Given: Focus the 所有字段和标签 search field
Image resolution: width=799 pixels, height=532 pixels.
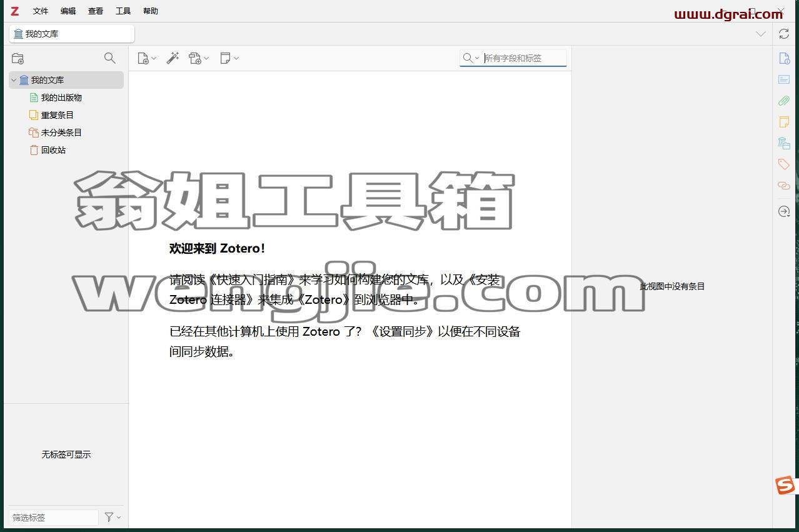Looking at the screenshot, I should tap(525, 58).
